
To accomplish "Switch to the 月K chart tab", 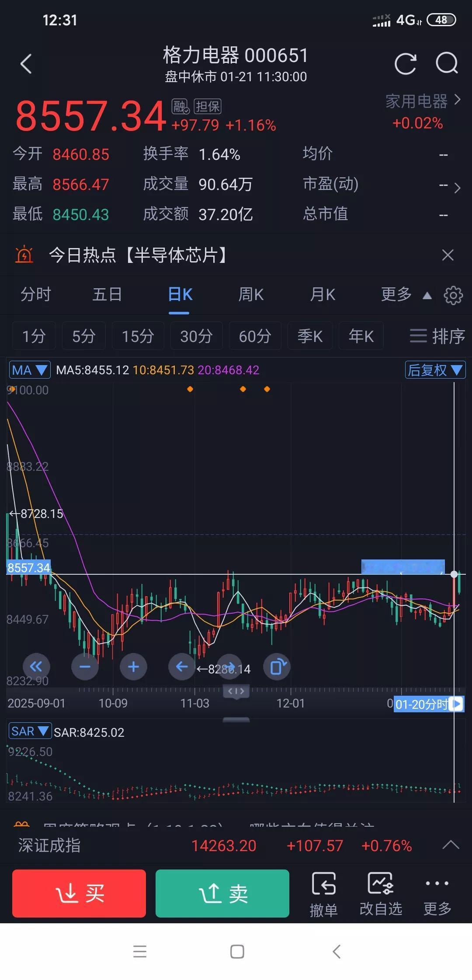I will click(x=323, y=294).
